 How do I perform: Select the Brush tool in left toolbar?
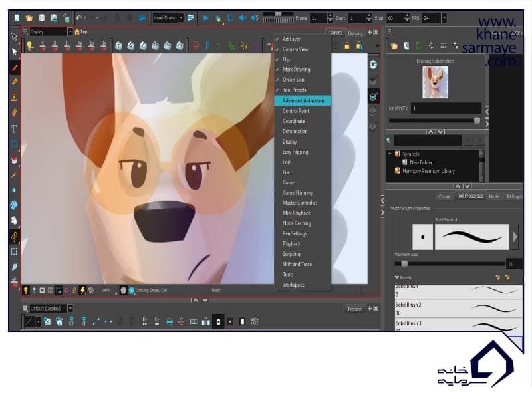[x=14, y=68]
